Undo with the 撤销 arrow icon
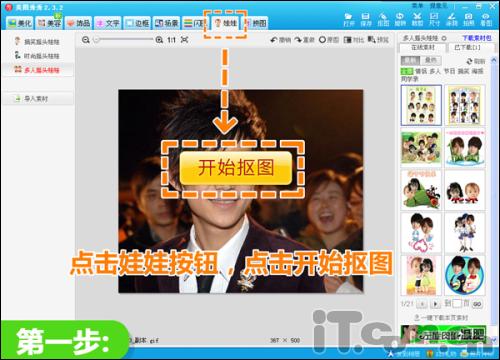The image size is (500, 360). (x=281, y=40)
